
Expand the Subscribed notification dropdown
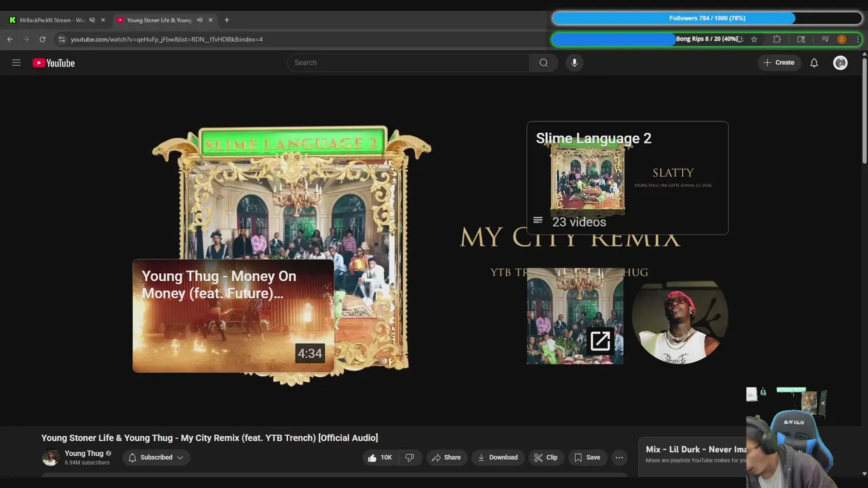156,457
